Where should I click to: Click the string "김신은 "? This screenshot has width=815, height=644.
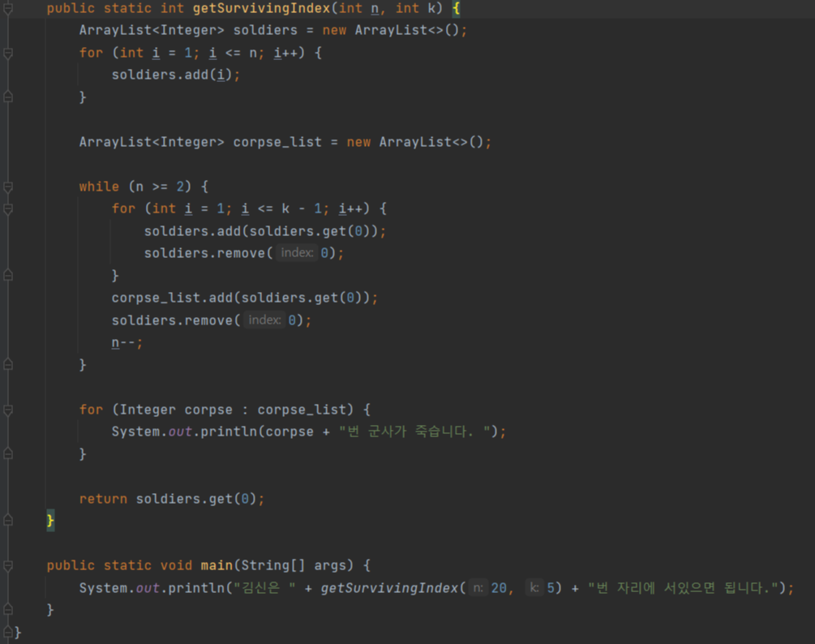(264, 588)
